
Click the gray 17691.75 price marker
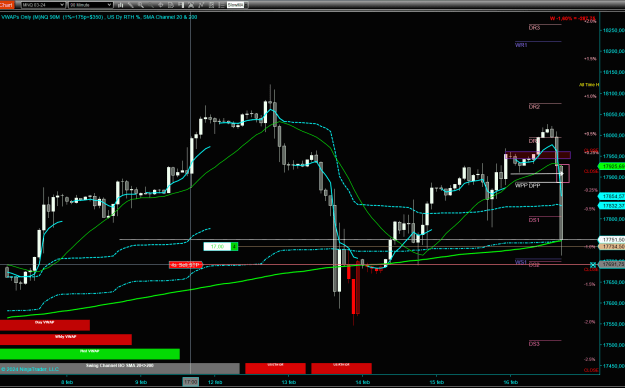612,264
